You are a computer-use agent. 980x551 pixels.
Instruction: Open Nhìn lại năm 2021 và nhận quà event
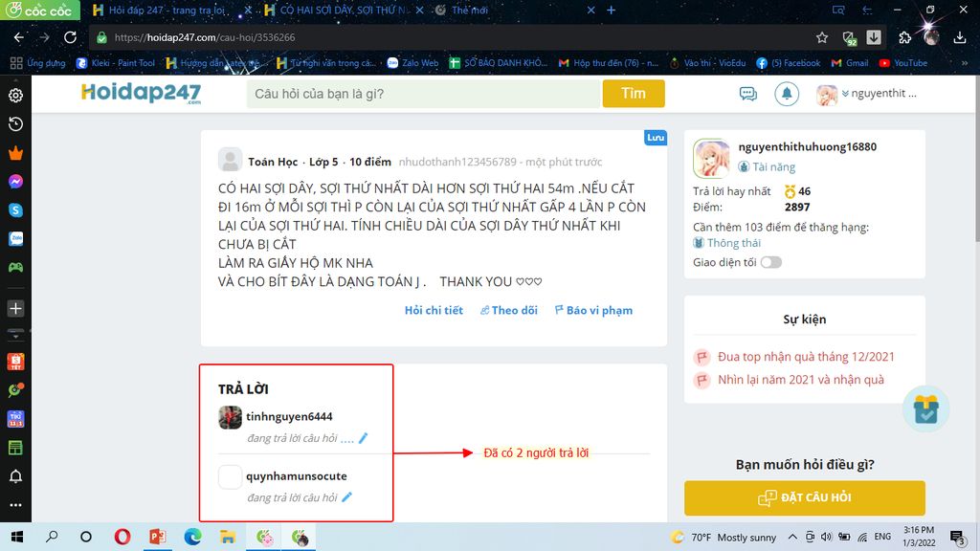[801, 380]
